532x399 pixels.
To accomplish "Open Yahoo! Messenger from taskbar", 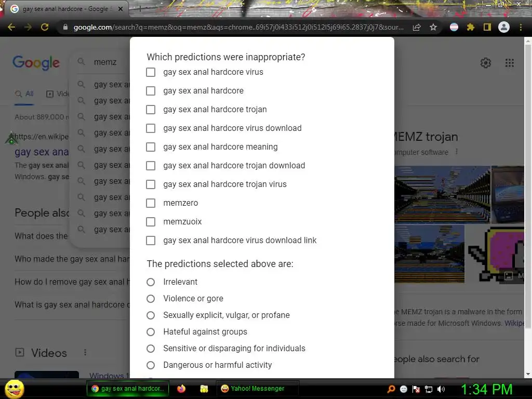I will 257,389.
